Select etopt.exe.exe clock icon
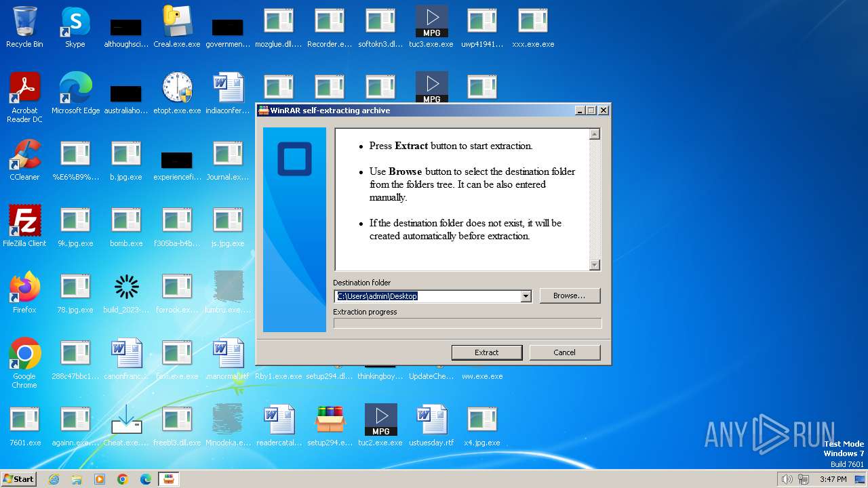This screenshot has width=868, height=488. pos(177,94)
